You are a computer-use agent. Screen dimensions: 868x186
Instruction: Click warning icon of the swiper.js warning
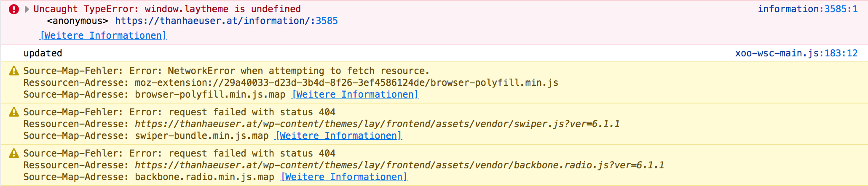(14, 112)
